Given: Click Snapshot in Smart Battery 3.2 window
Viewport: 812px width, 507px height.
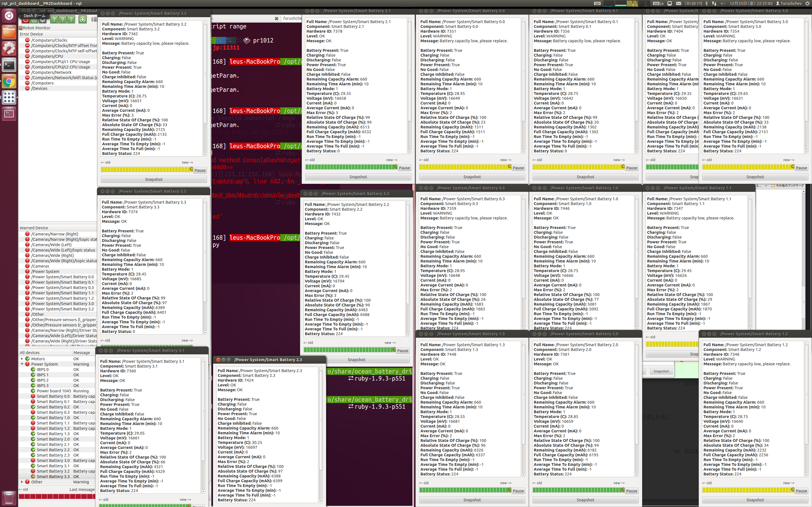Looking at the screenshot, I should click(x=154, y=179).
